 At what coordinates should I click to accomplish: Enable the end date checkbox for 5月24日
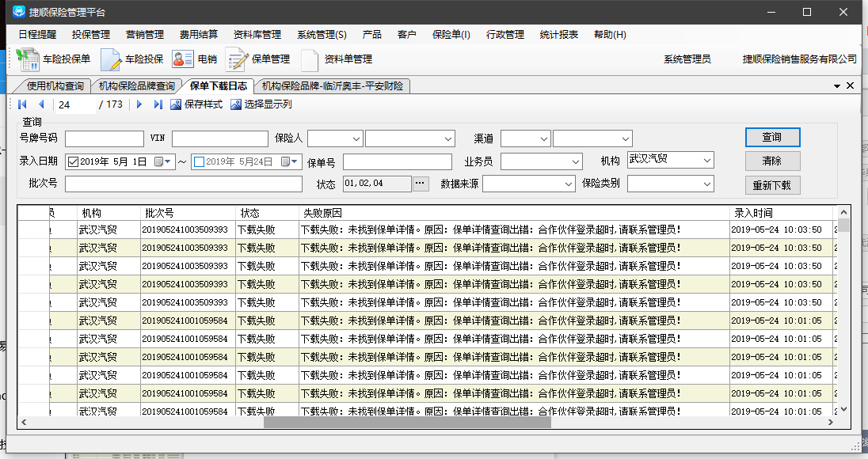point(199,162)
